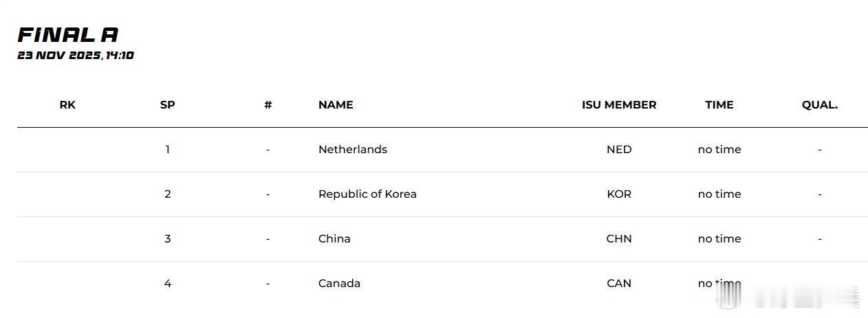Select the NED member code
Image resolution: width=868 pixels, height=318 pixels.
(x=619, y=149)
